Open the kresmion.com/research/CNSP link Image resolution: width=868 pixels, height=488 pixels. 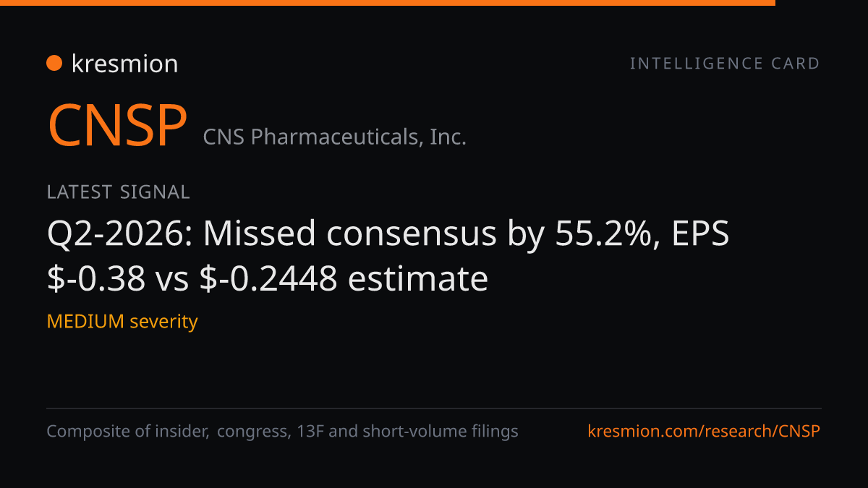click(x=704, y=432)
